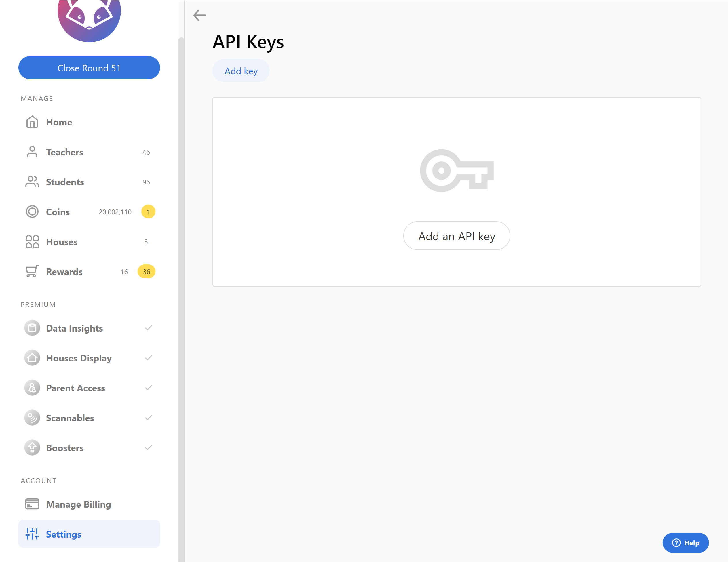The height and width of the screenshot is (562, 728).
Task: Click the yellow 36 badge on Rewards
Action: pyautogui.click(x=146, y=272)
